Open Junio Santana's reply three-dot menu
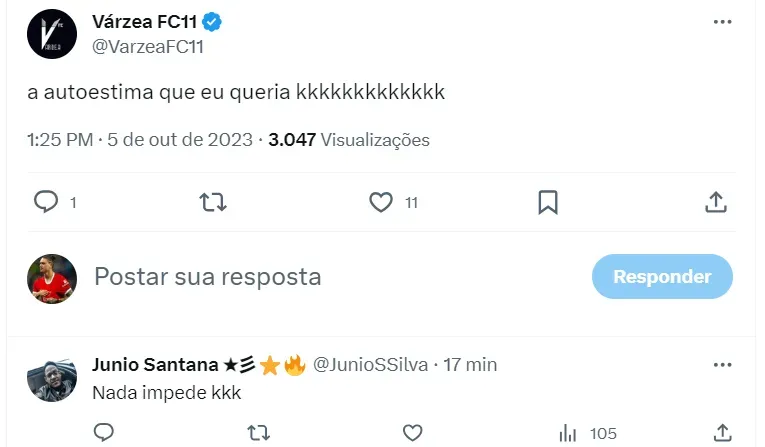The image size is (765, 447). (x=722, y=365)
